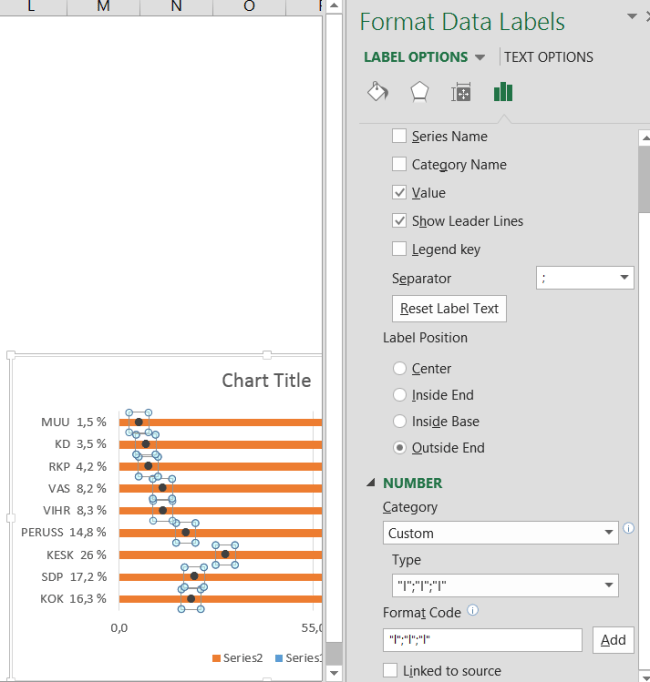Enable the Series Name checkbox

tap(399, 137)
